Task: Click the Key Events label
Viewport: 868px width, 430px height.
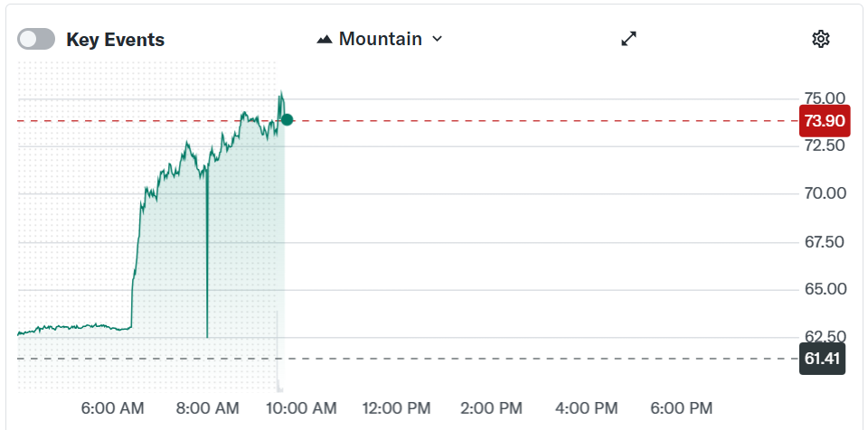Action: click(x=115, y=40)
